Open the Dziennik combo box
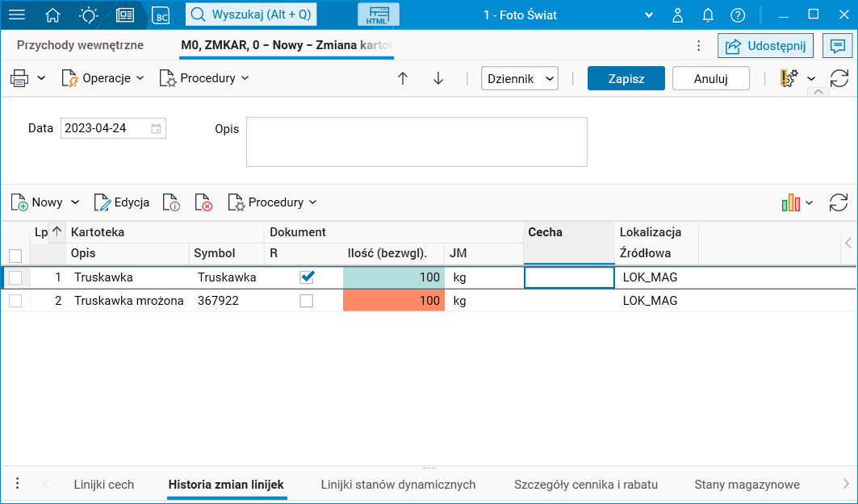 (519, 79)
